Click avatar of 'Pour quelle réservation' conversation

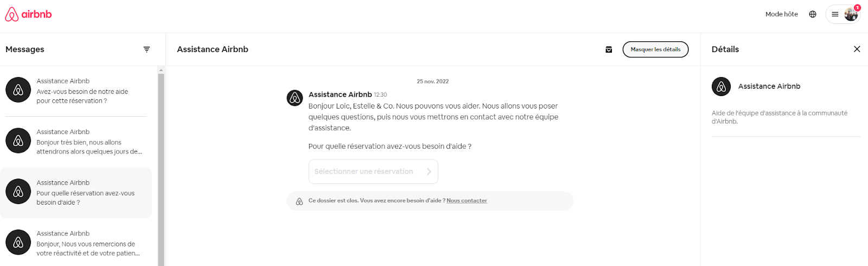coord(18,191)
